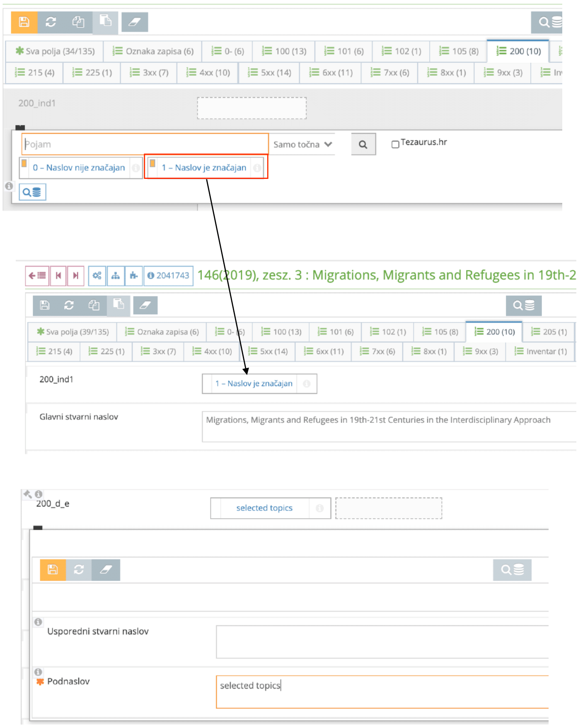Click record ID 2041743 button

[x=169, y=276]
